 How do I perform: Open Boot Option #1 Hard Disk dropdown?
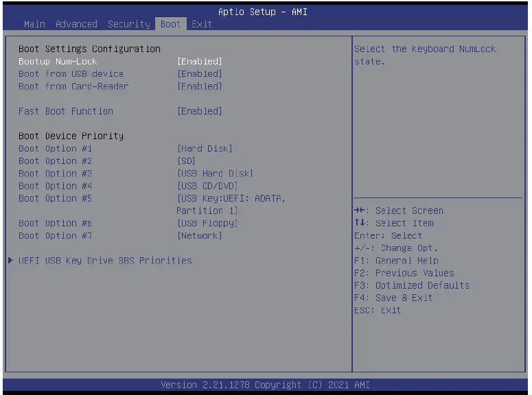tap(205, 149)
